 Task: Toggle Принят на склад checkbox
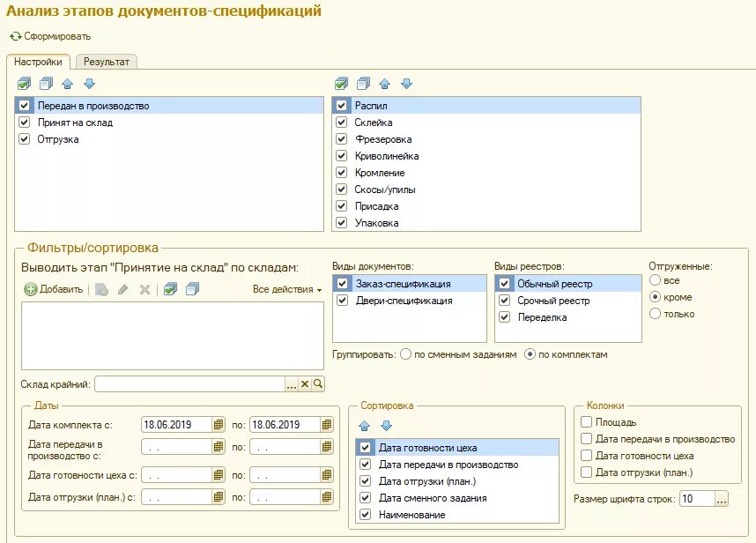[24, 122]
